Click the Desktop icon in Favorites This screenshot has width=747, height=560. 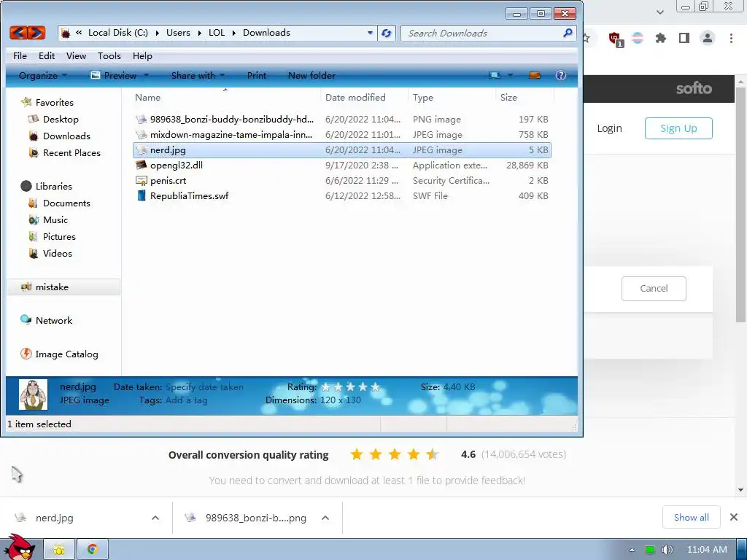click(x=33, y=119)
